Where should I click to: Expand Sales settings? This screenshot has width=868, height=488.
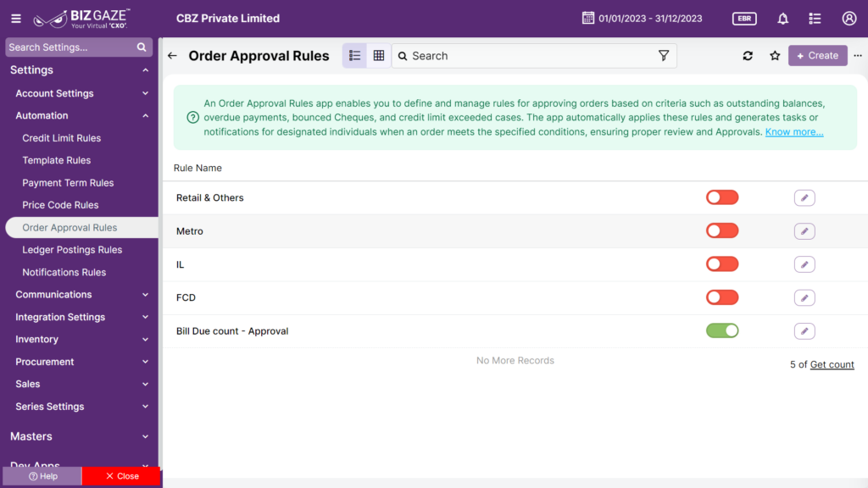pyautogui.click(x=146, y=384)
